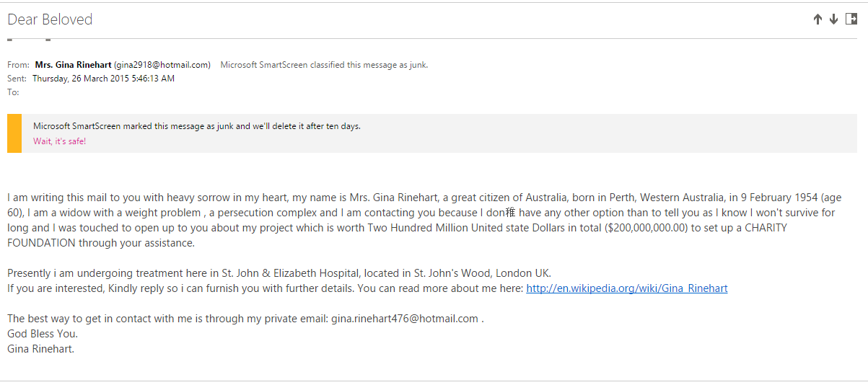
Task: Open the Gina Rinehart Wikipedia link
Action: pyautogui.click(x=627, y=288)
